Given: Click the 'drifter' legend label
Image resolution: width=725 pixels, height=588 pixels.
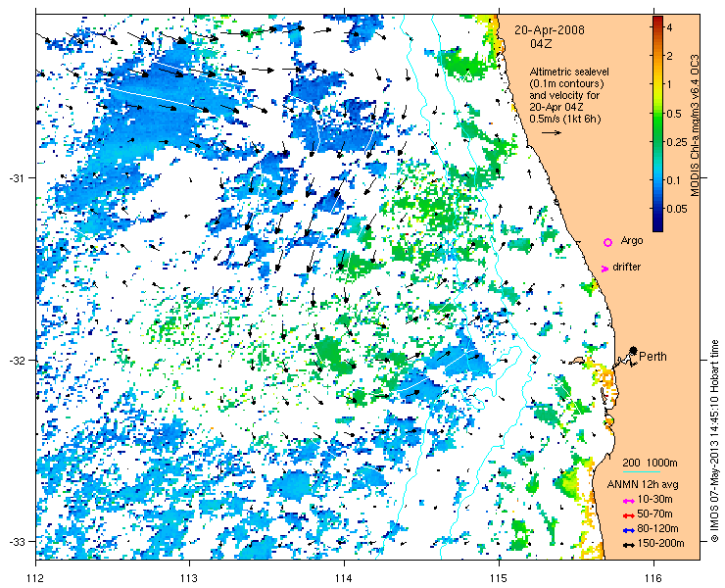Looking at the screenshot, I should pyautogui.click(x=626, y=267).
